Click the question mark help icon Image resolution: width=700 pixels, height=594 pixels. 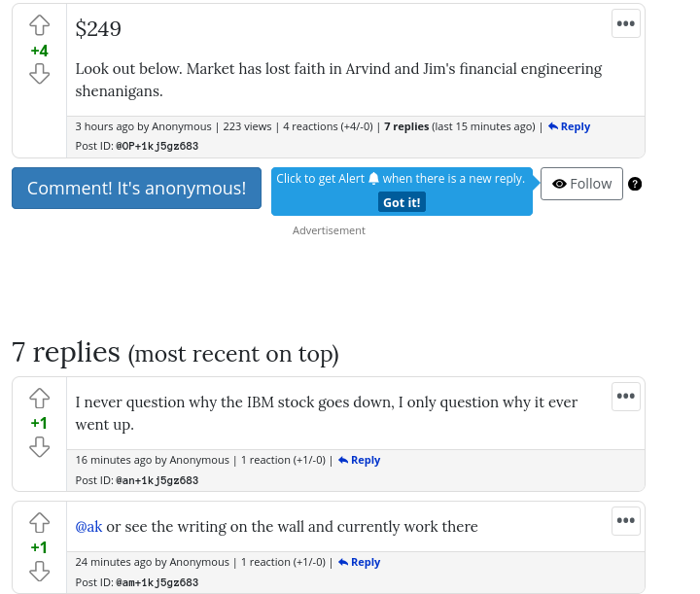[x=635, y=184]
